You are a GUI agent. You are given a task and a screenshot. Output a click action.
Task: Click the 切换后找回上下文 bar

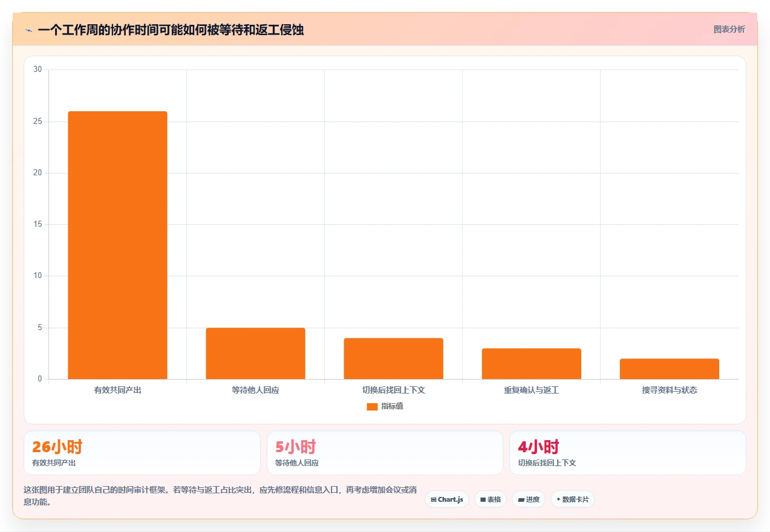pyautogui.click(x=393, y=358)
